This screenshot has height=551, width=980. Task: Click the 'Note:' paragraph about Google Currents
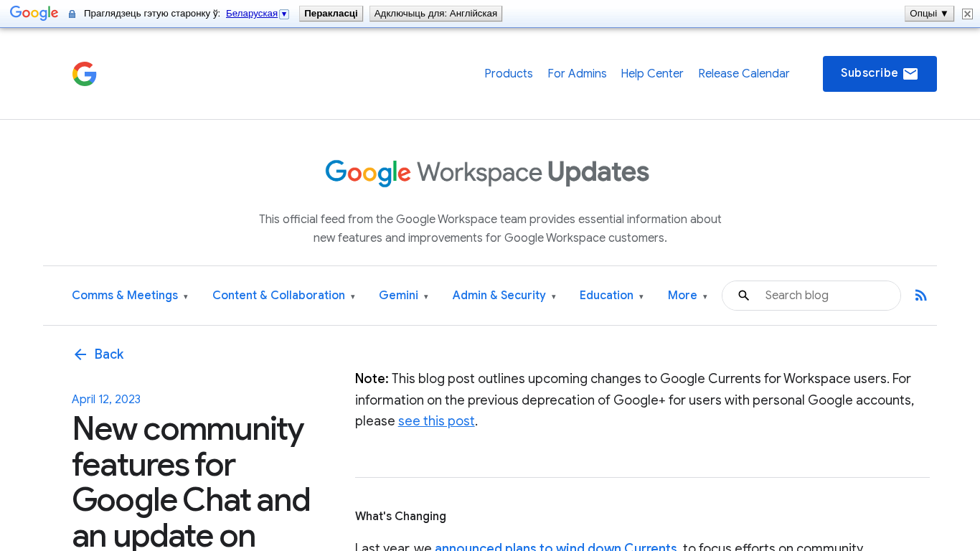click(635, 400)
